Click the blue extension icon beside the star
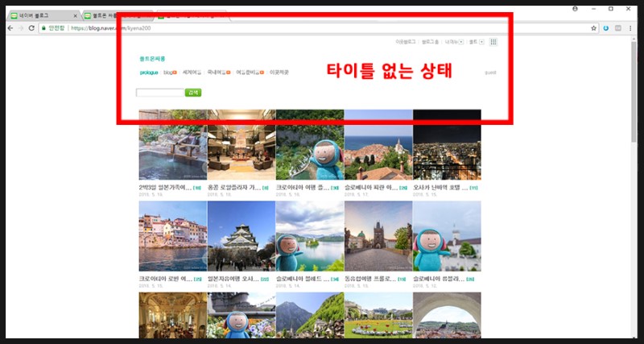This screenshot has height=344, width=644. 606,28
